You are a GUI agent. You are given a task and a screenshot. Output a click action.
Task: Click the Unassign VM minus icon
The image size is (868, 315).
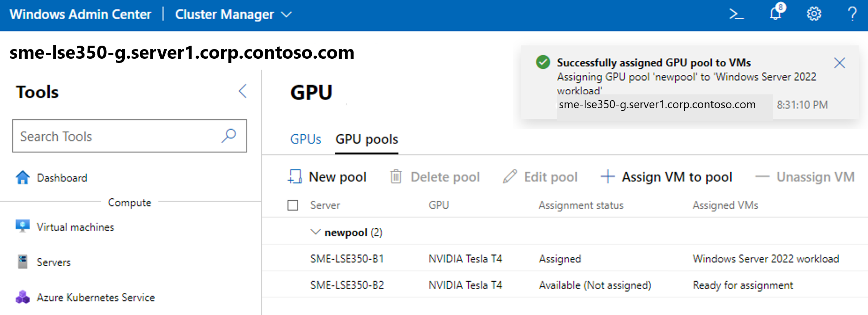coord(762,177)
